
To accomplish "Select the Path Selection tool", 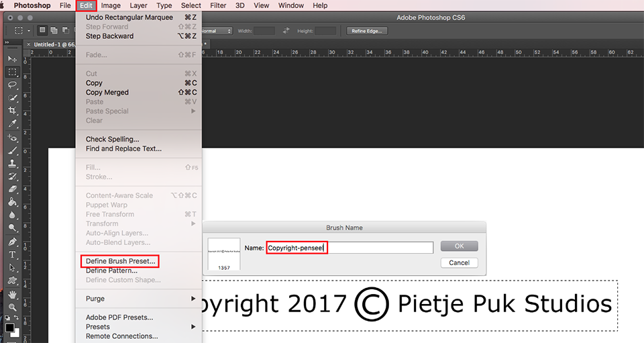I will pos(12,267).
